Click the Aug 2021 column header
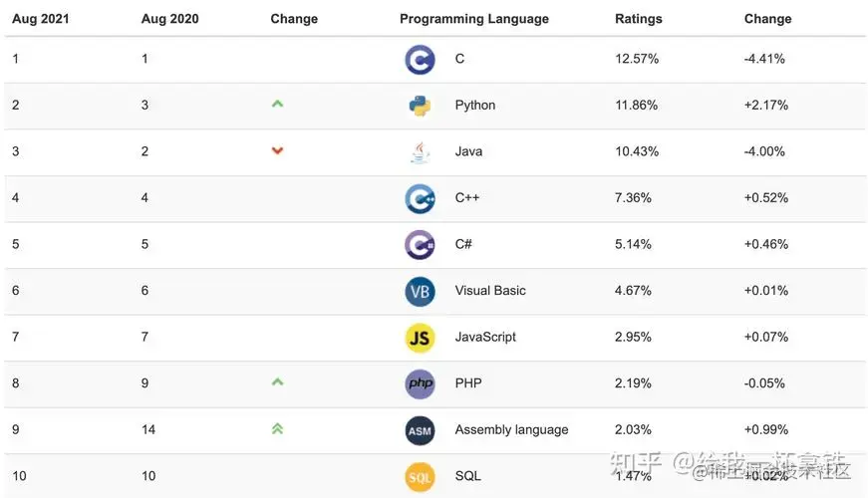The image size is (868, 498). pyautogui.click(x=41, y=19)
